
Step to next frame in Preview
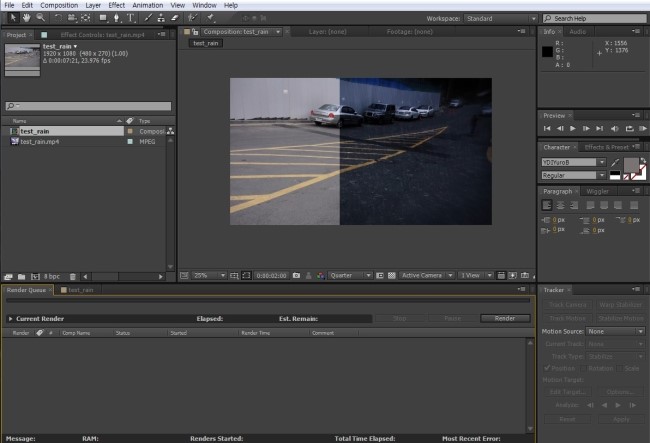pyautogui.click(x=586, y=128)
